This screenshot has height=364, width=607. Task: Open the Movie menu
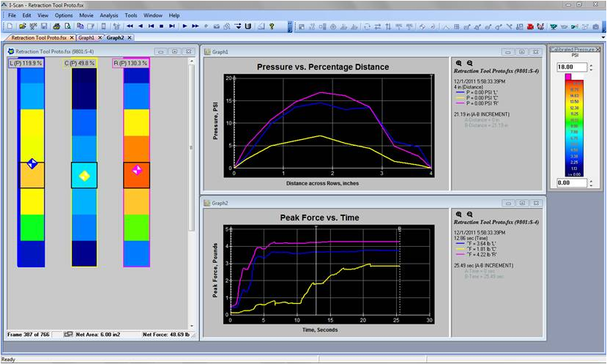point(86,15)
